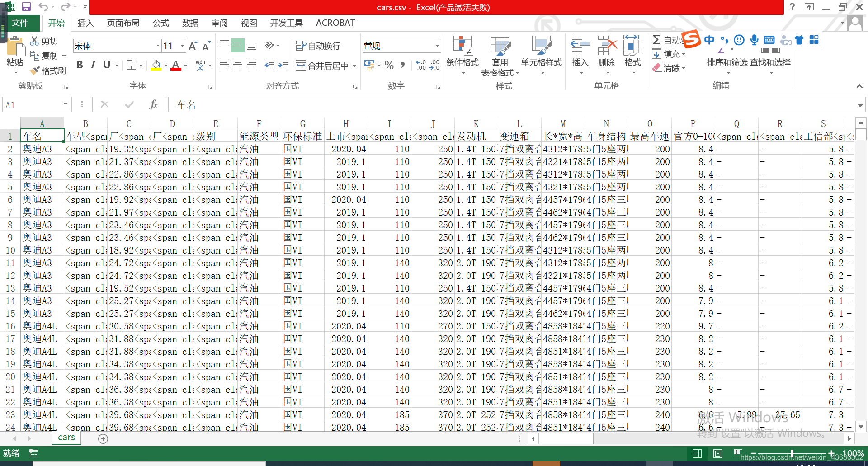868x466 pixels.
Task: Open the Name Box dropdown arrow
Action: click(x=66, y=104)
